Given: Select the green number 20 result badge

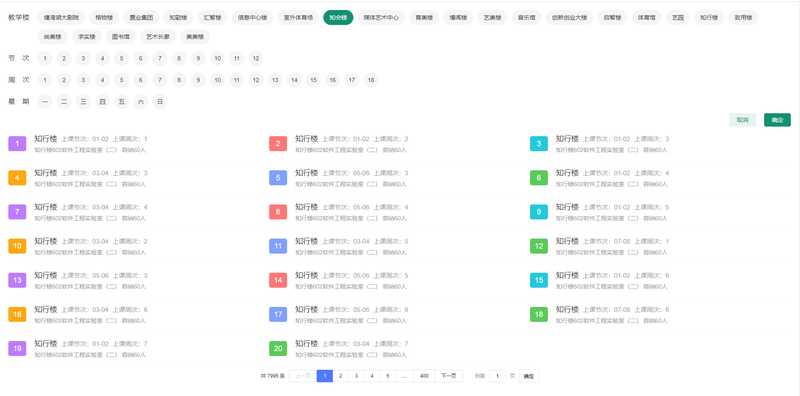Looking at the screenshot, I should pyautogui.click(x=278, y=349).
